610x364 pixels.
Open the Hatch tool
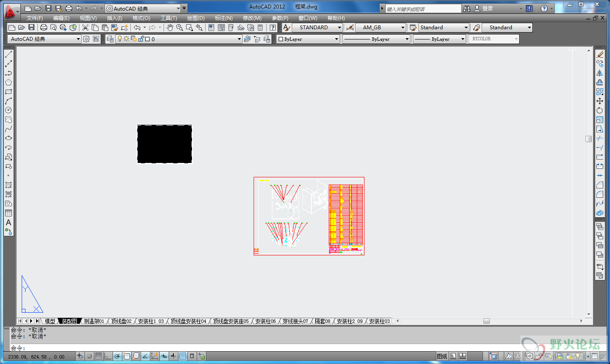[8, 185]
